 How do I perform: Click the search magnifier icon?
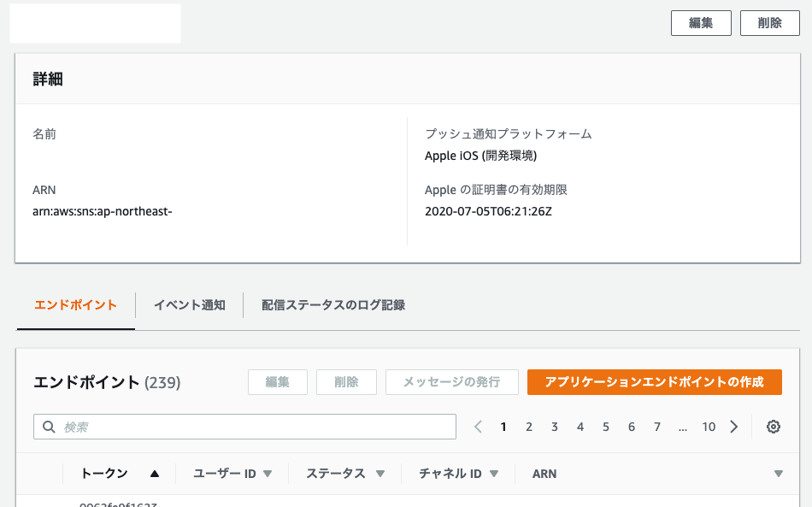coord(48,427)
